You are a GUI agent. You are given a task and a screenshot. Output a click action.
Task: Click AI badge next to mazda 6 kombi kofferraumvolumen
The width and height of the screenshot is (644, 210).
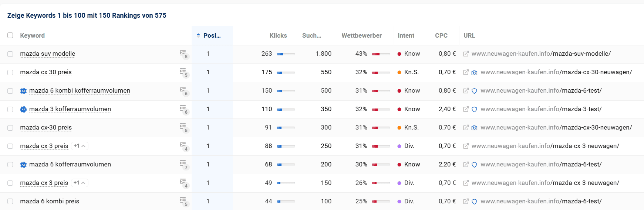23,91
